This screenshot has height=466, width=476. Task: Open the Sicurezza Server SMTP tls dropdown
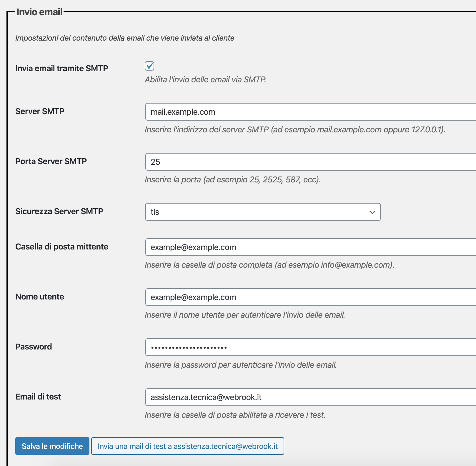click(x=263, y=212)
